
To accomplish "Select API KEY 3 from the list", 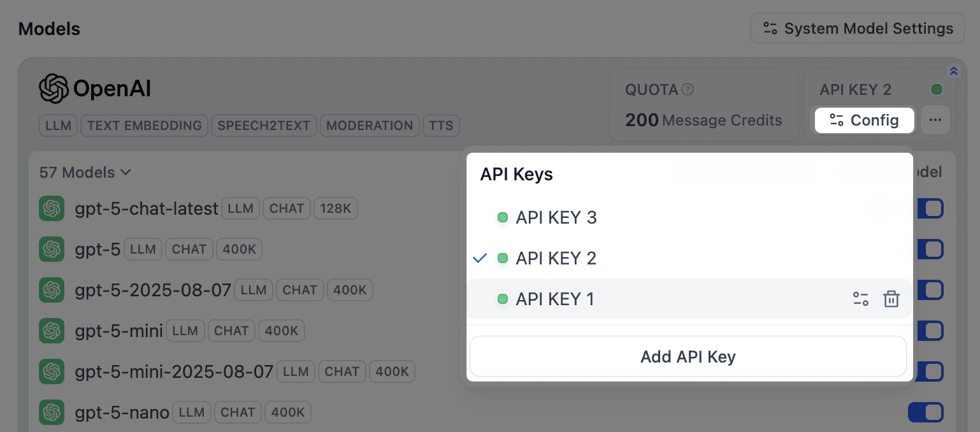I will pos(556,217).
